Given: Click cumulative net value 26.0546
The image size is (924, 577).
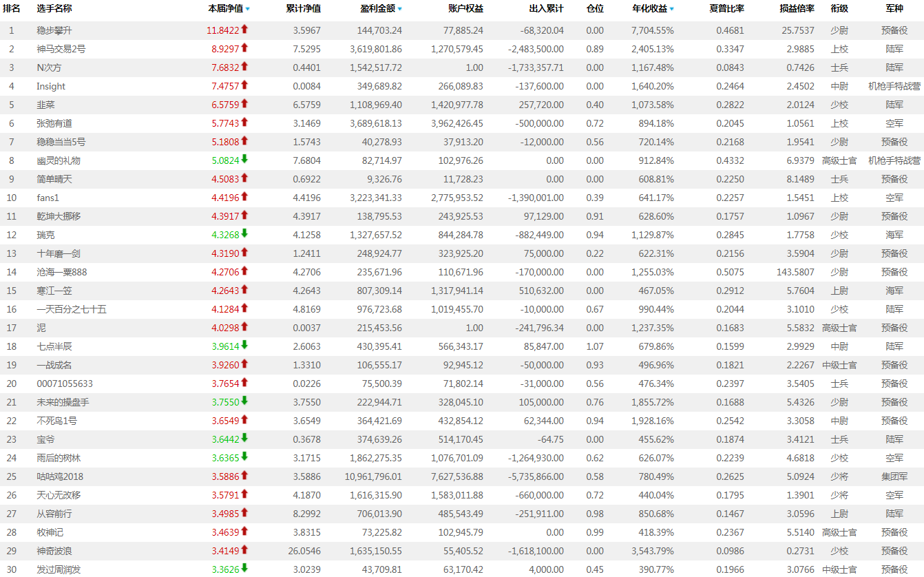Looking at the screenshot, I should (304, 551).
